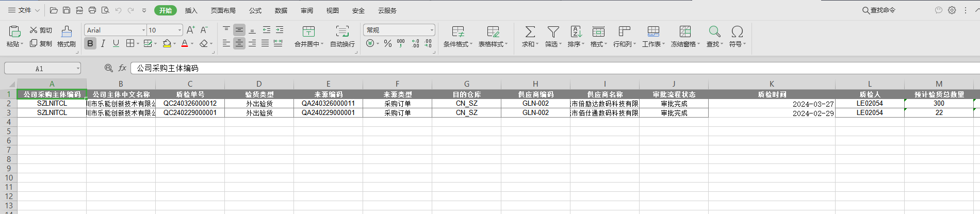Expand Merge and Center (合并居中) dropdown
Viewport: 980px width, 214px height.
pos(322,44)
